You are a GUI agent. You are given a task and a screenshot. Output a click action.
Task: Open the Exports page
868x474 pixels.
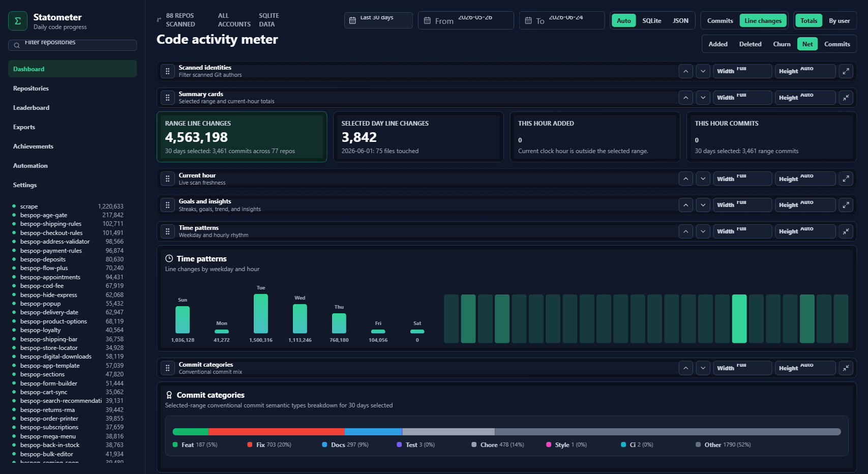click(72, 127)
